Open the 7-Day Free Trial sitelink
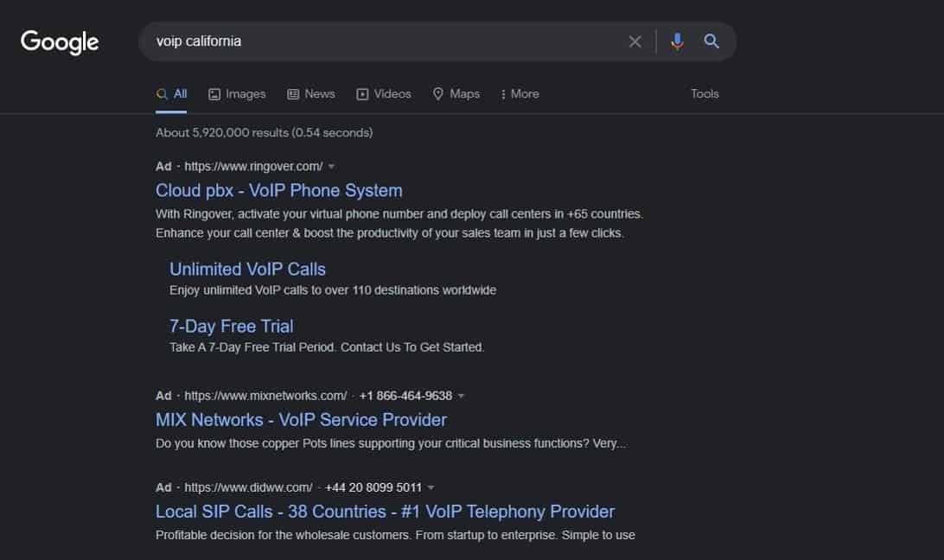Screen dimensions: 944x560 point(231,327)
